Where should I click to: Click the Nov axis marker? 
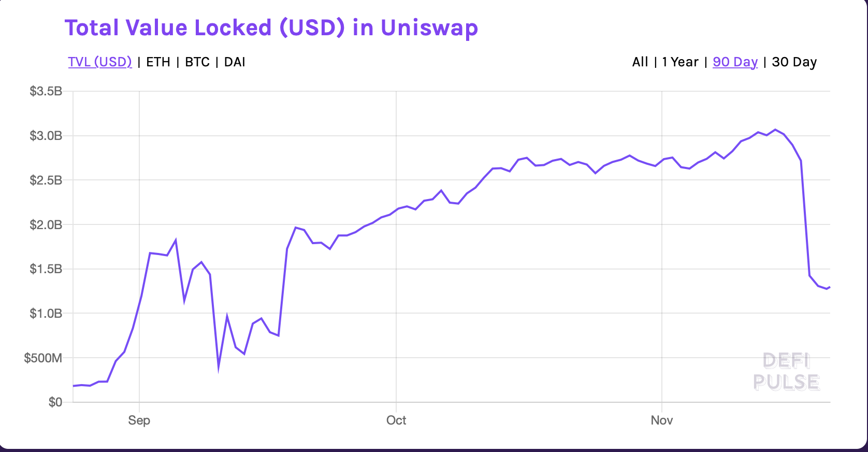pos(662,420)
